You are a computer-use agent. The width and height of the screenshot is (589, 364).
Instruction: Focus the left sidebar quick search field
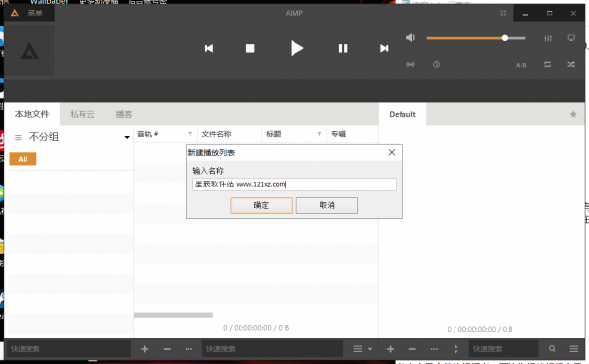pyautogui.click(x=68, y=349)
